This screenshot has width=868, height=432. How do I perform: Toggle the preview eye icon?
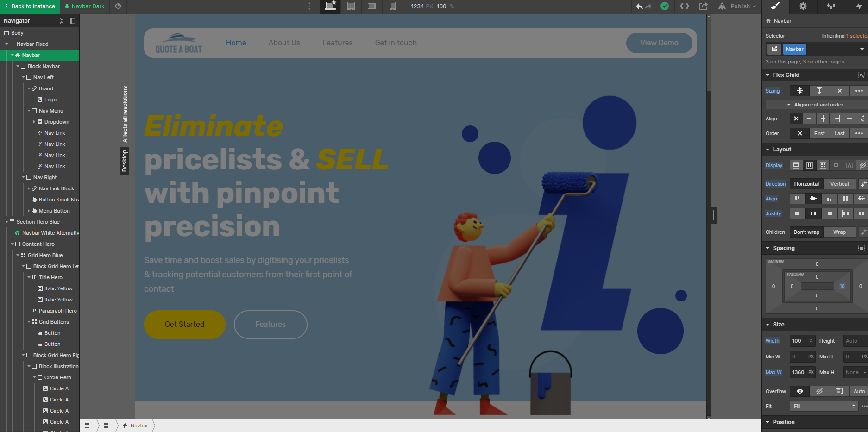(118, 6)
